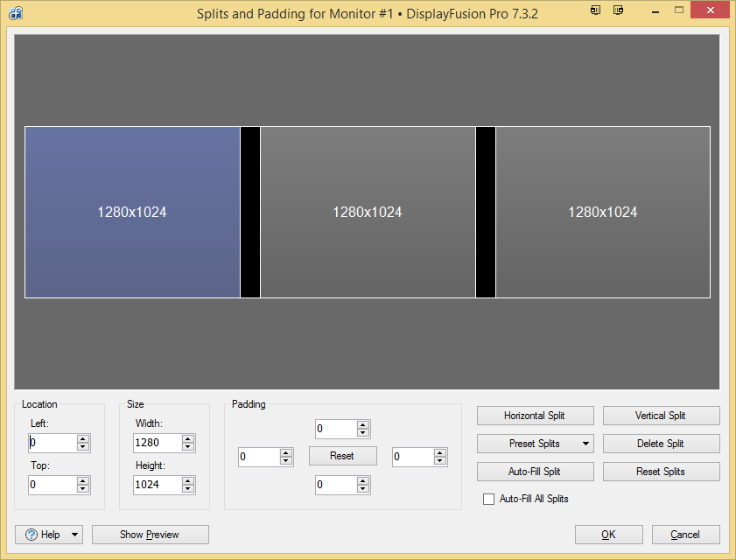This screenshot has width=736, height=560.
Task: Decrease the Top location value by one
Action: 83,489
